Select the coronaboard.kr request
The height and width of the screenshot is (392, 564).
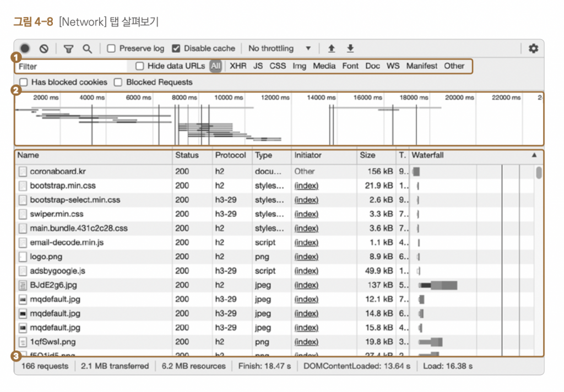point(57,172)
